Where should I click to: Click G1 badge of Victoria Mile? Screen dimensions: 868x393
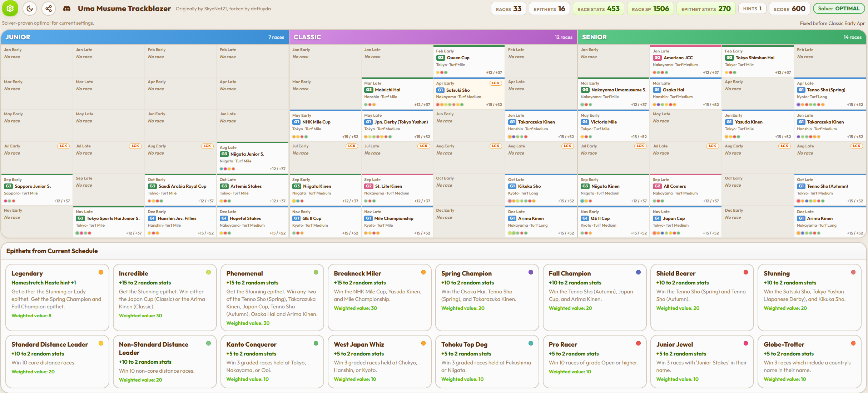(585, 122)
